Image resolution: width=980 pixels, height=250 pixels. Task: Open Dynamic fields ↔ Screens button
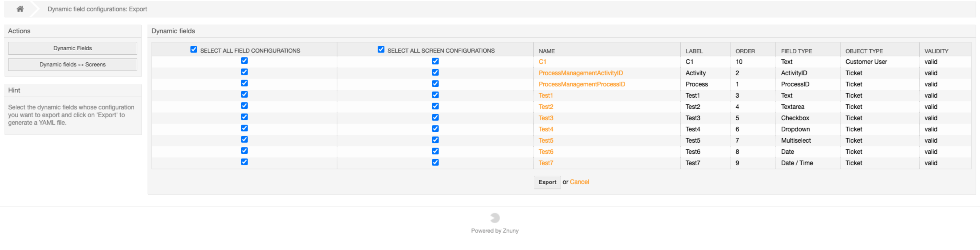coord(72,65)
